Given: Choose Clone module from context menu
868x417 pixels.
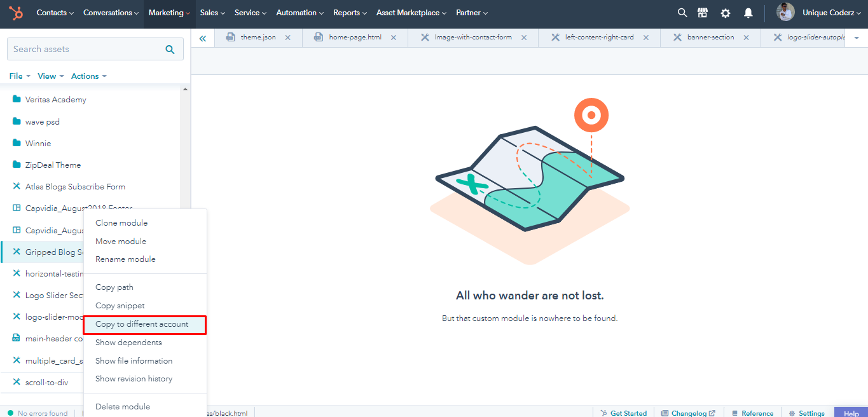Looking at the screenshot, I should click(121, 223).
